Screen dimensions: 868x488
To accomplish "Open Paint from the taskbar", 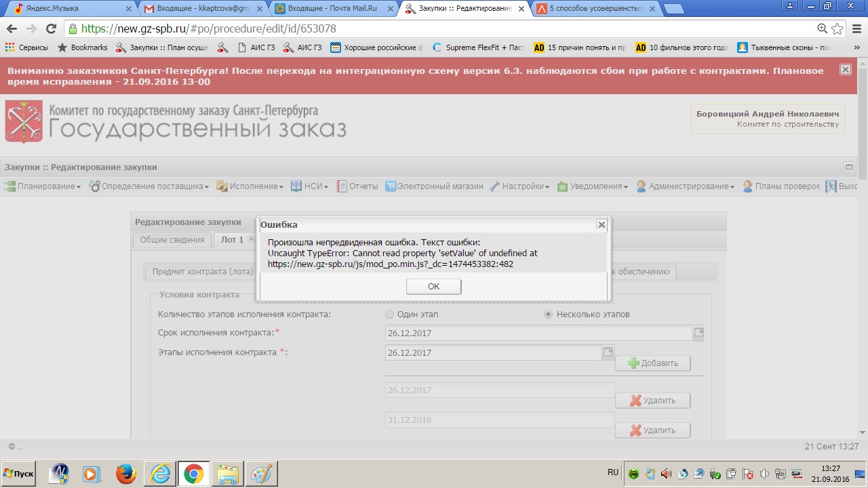I will click(261, 474).
